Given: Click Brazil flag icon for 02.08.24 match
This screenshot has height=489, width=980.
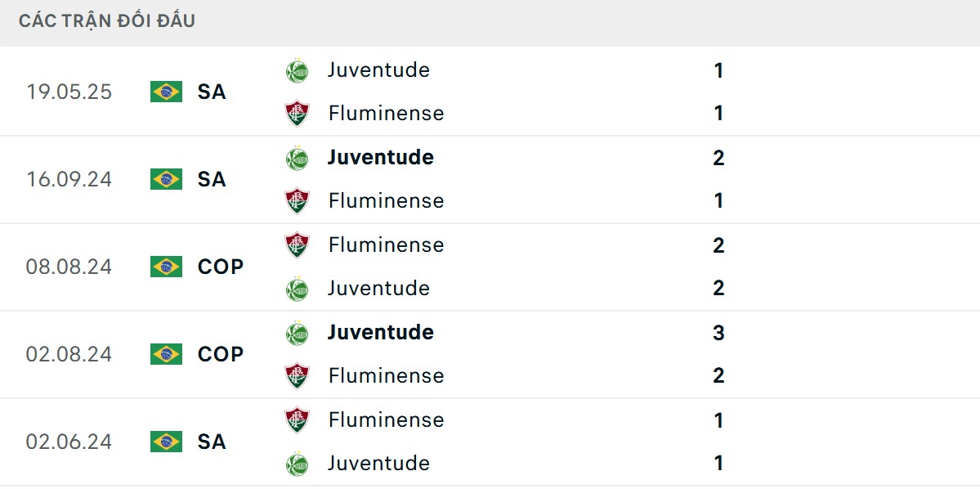Looking at the screenshot, I should coord(166,354).
